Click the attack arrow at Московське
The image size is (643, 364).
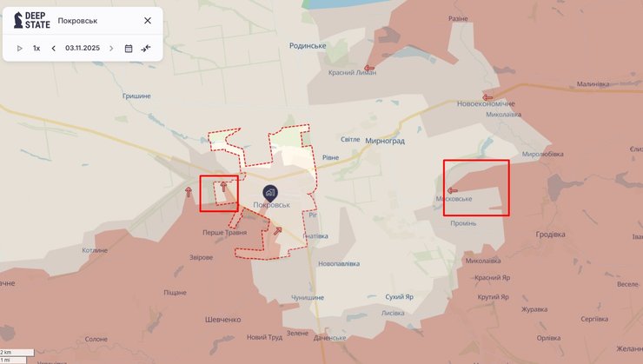pos(453,190)
